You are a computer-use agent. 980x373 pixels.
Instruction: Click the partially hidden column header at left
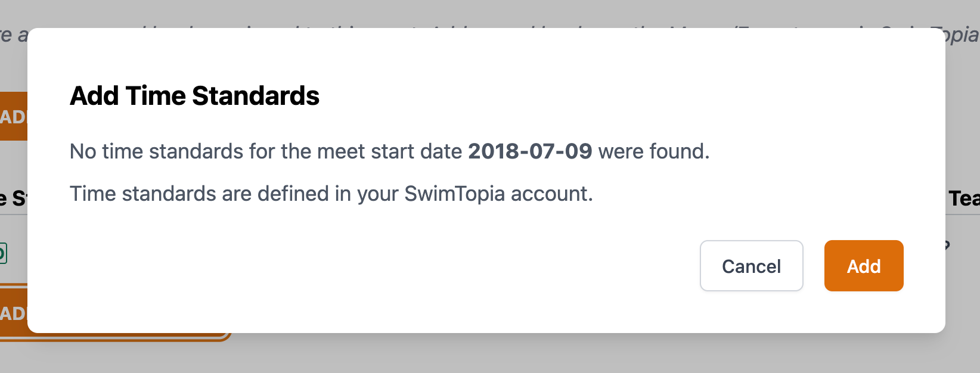click(13, 198)
